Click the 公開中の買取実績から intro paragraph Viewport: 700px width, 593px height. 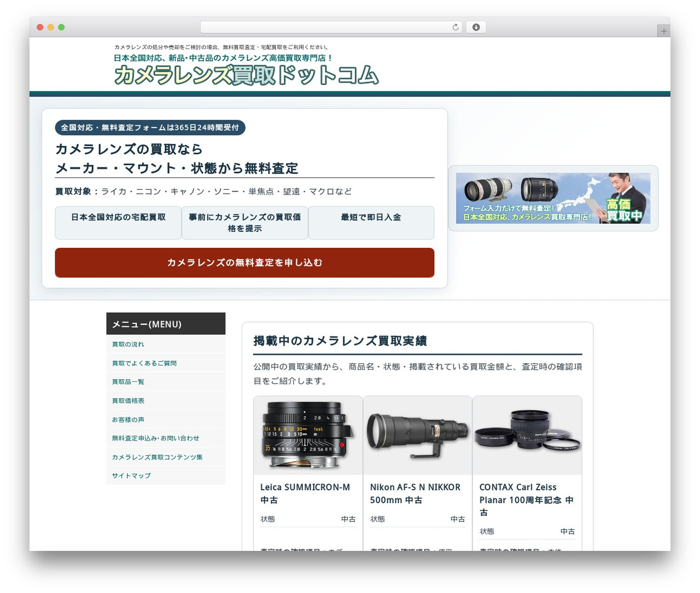click(417, 374)
